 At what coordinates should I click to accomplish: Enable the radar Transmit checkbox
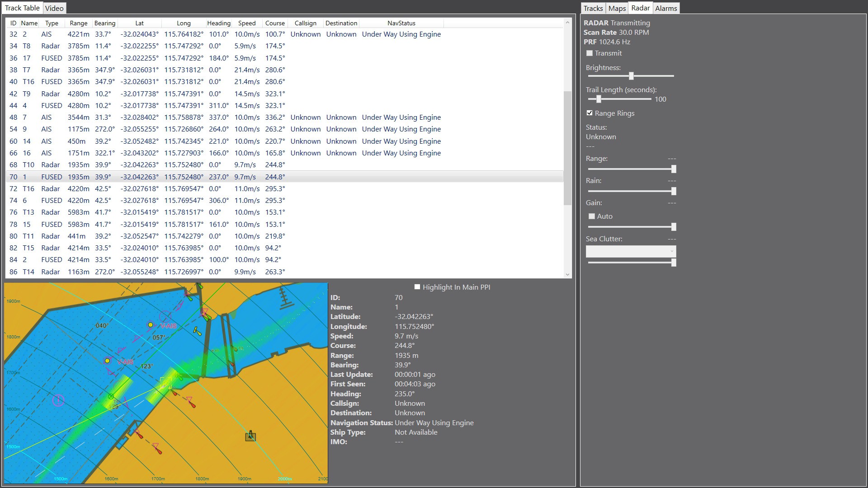[590, 53]
